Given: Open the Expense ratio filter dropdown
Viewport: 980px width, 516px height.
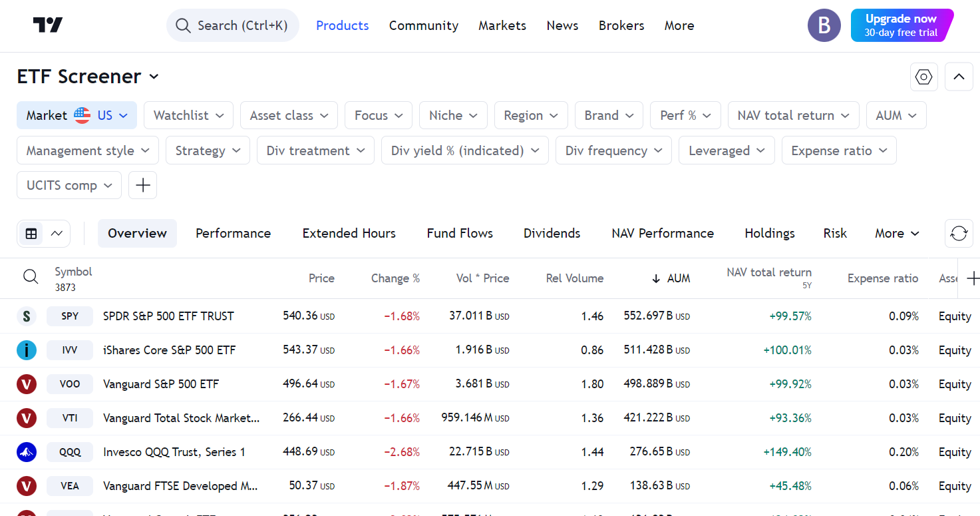Looking at the screenshot, I should (839, 150).
